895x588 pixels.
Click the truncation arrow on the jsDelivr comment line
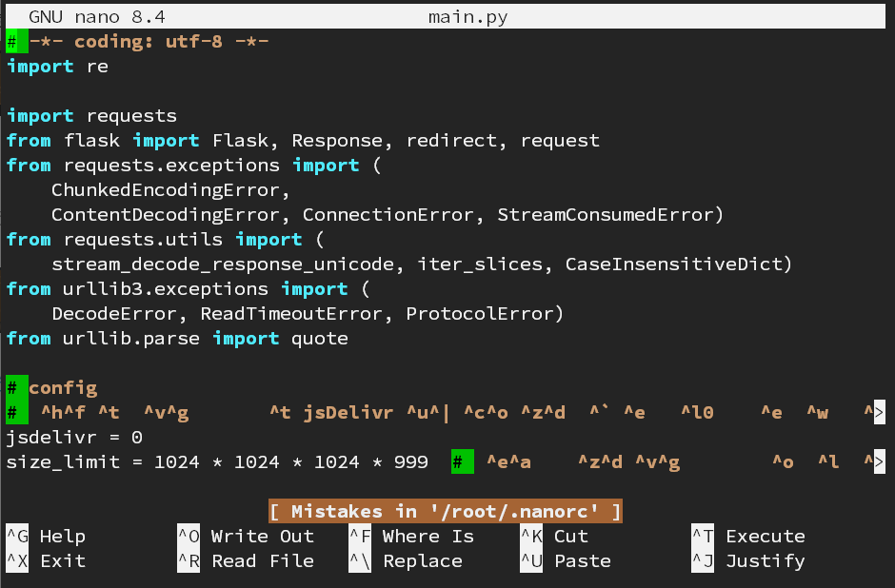879,413
